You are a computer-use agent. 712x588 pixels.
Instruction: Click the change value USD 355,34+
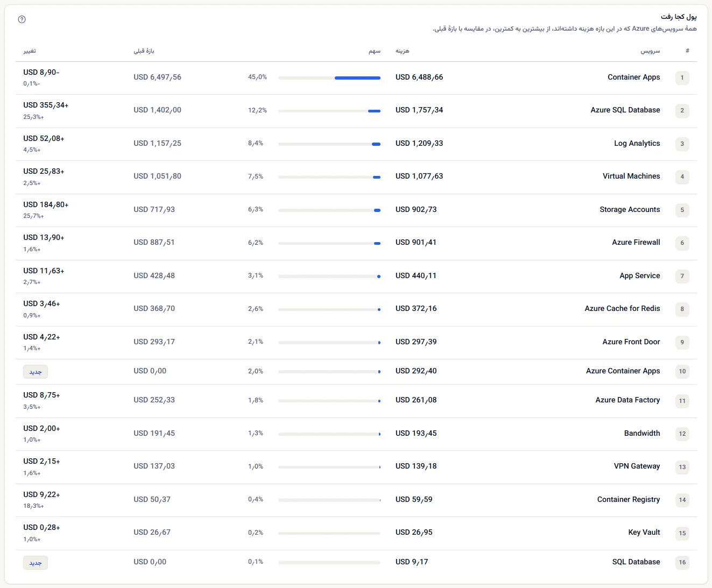pos(46,105)
